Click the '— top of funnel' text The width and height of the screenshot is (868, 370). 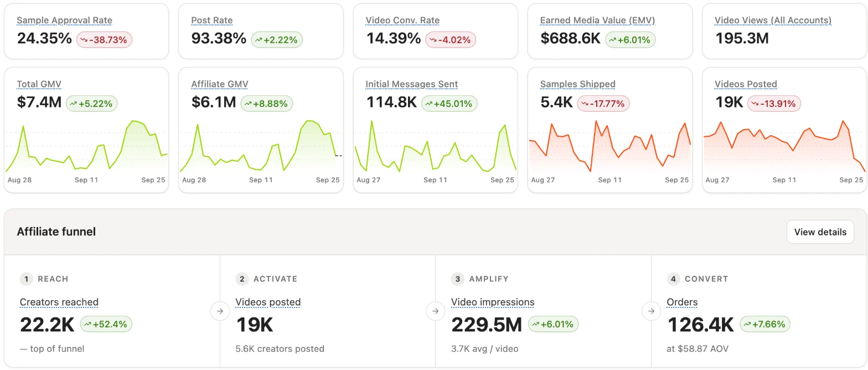(52, 349)
